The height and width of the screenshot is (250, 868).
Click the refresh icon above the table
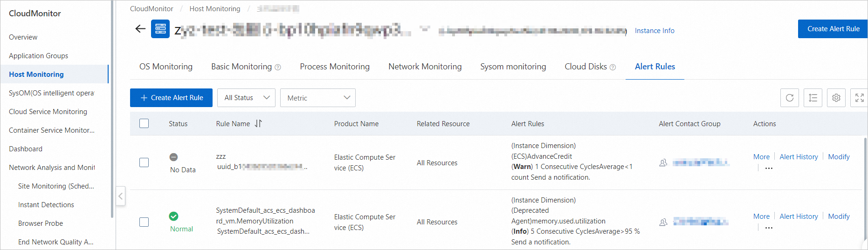789,98
